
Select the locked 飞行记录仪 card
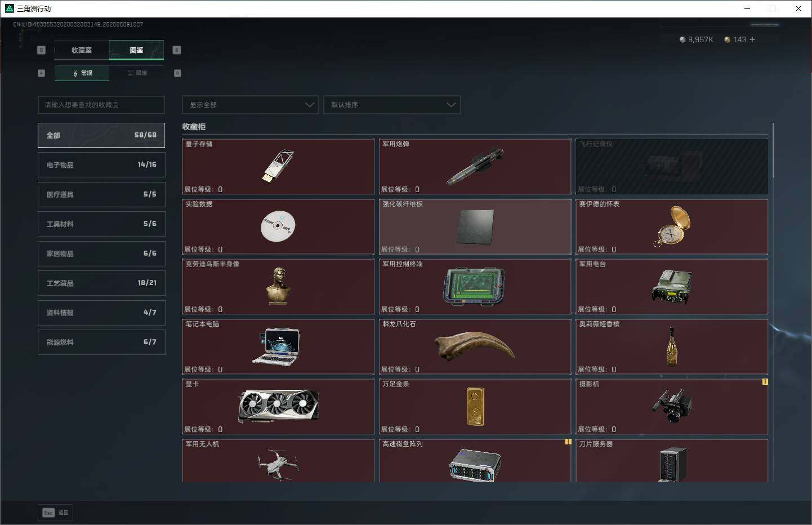point(672,166)
